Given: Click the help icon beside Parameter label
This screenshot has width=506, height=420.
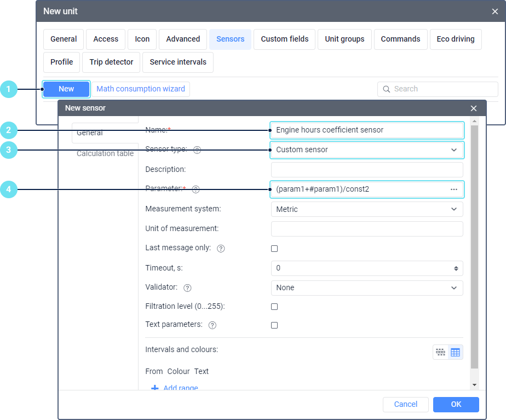Looking at the screenshot, I should tap(196, 189).
